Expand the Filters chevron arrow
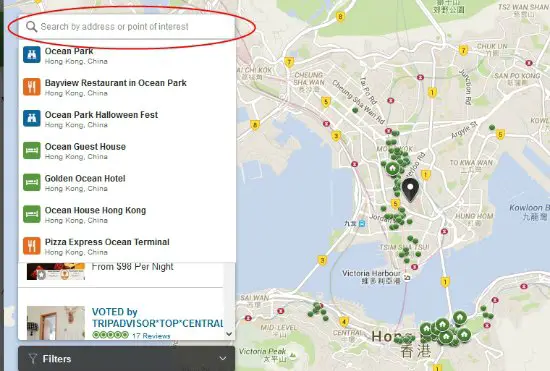Image resolution: width=550 pixels, height=371 pixels. [223, 358]
